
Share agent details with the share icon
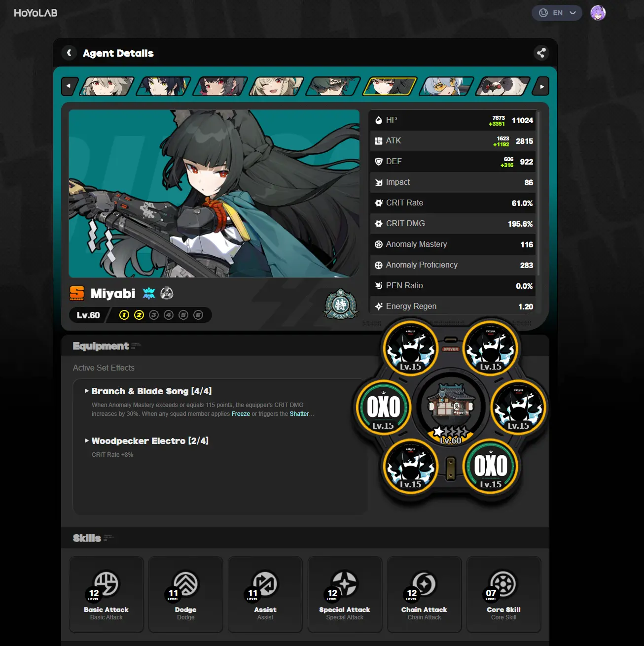click(541, 53)
